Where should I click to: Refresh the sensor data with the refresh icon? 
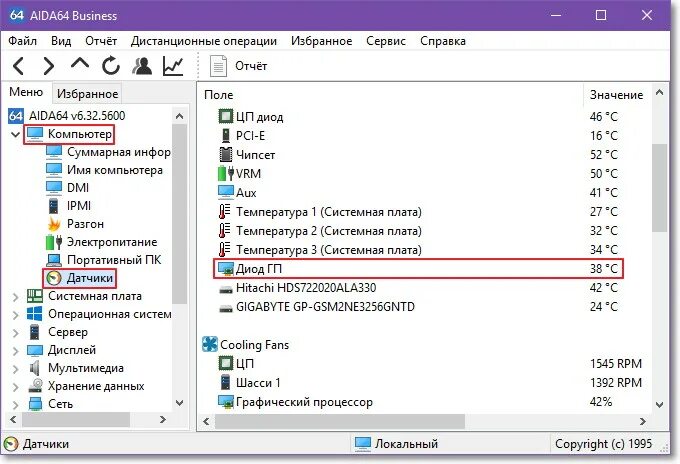[x=111, y=66]
